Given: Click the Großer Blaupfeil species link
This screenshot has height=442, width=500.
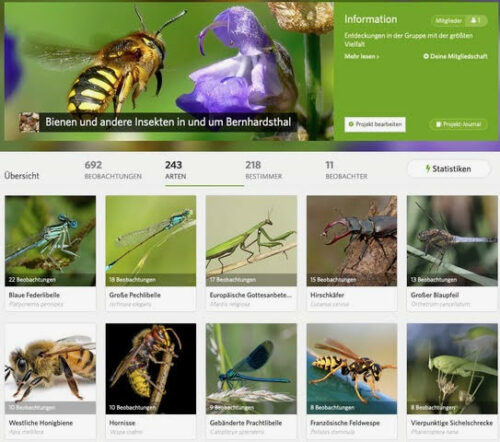Looking at the screenshot, I should point(435,295).
